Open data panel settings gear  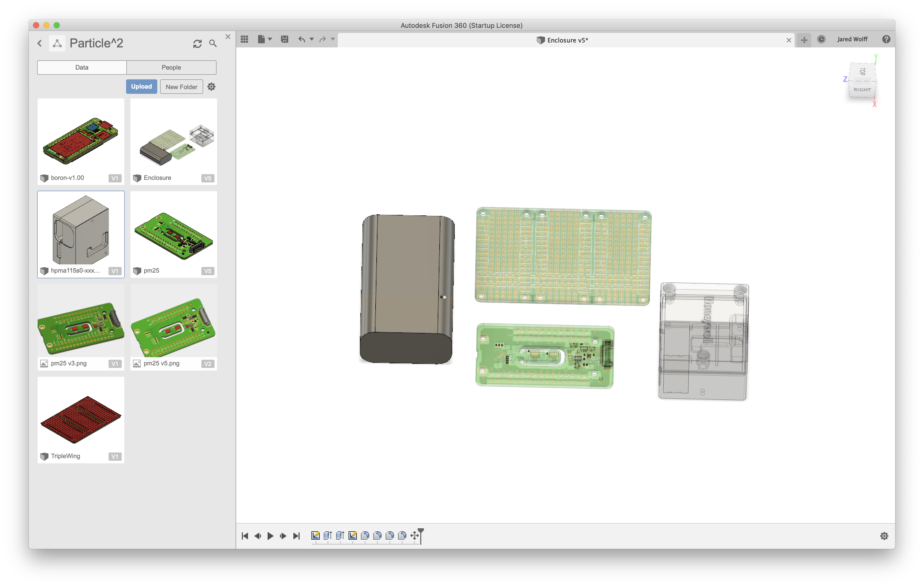pyautogui.click(x=211, y=87)
